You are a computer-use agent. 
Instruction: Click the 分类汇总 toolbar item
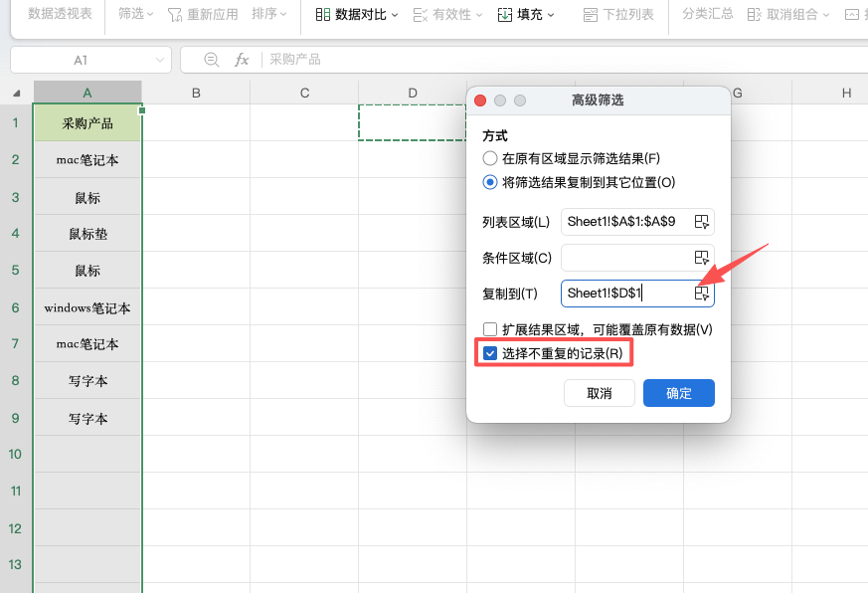pyautogui.click(x=708, y=14)
